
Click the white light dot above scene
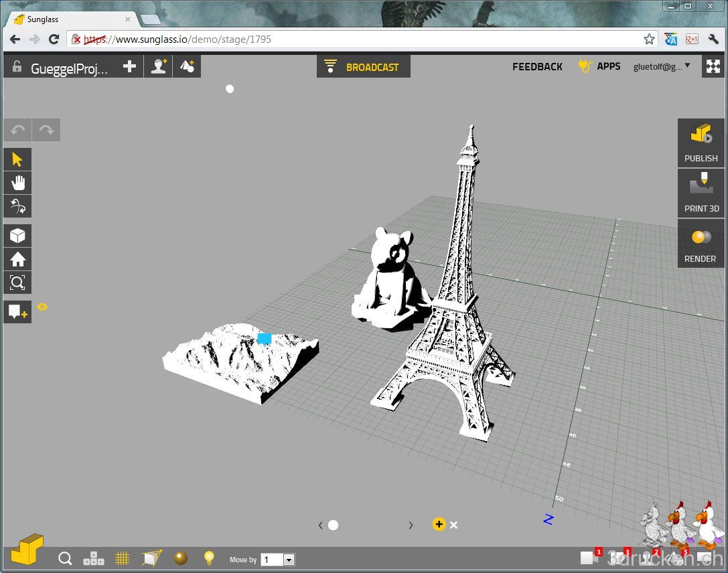click(230, 88)
